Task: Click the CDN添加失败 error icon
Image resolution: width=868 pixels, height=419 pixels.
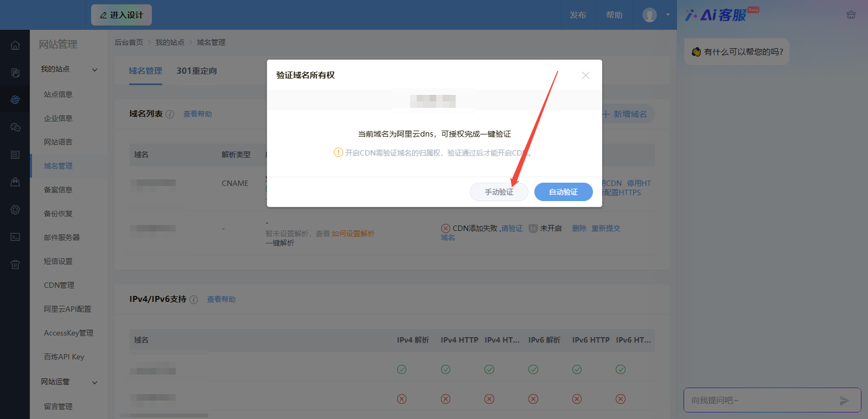Action: 445,229
